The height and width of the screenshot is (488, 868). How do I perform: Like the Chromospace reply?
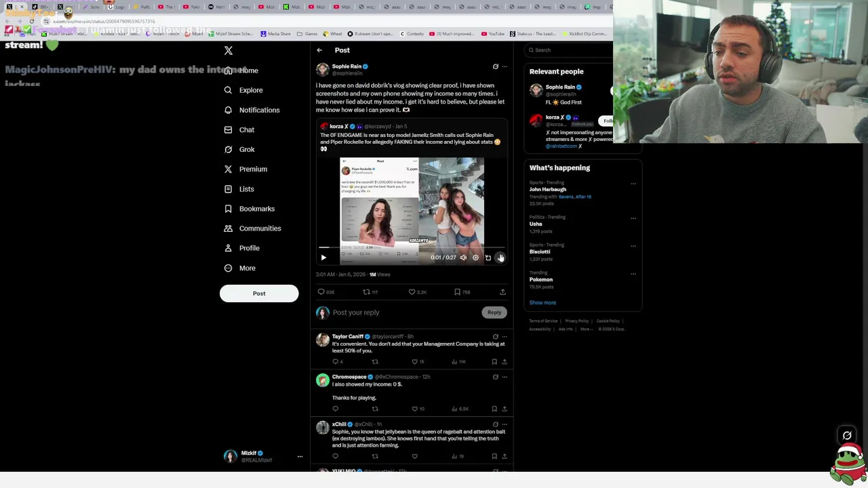click(x=415, y=409)
